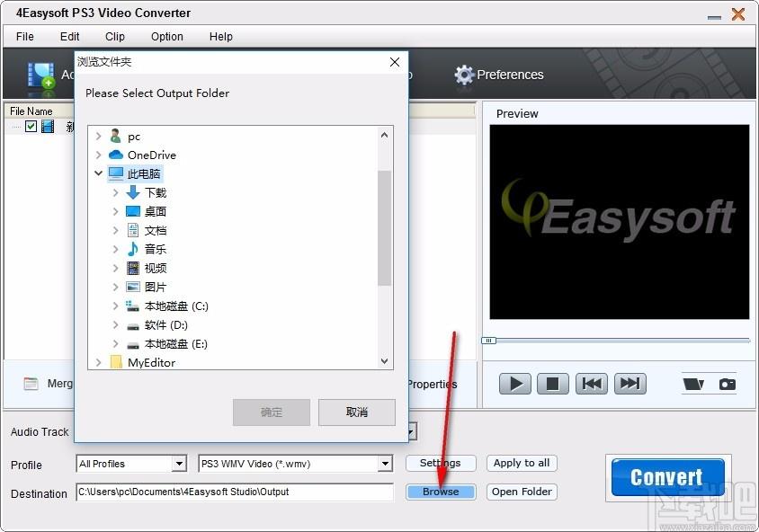
Task: Jump to next frame button
Action: coord(630,384)
